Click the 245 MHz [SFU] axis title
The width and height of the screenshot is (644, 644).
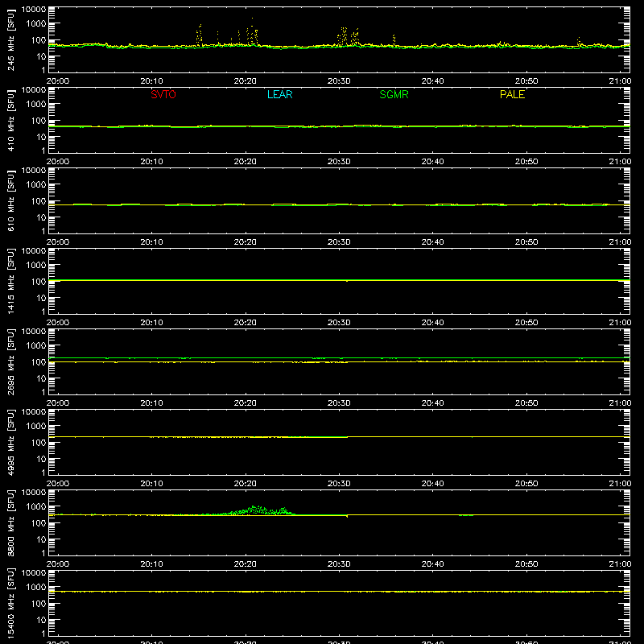tap(10, 39)
